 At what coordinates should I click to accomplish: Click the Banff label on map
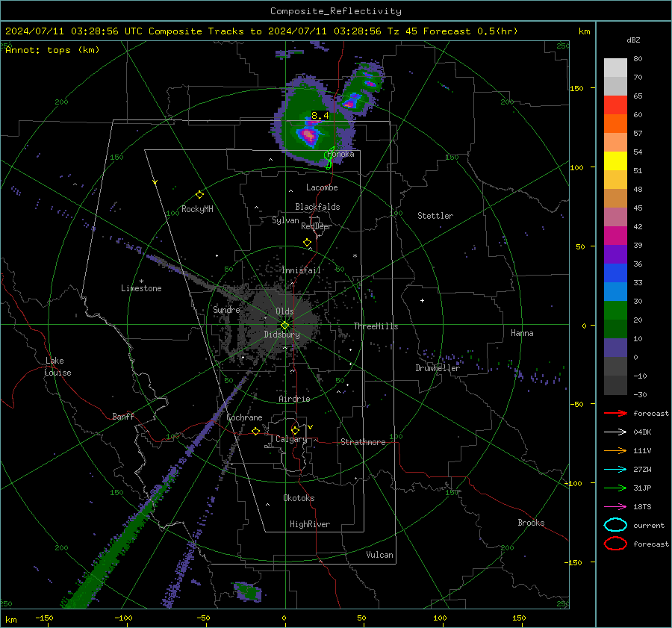pyautogui.click(x=123, y=417)
